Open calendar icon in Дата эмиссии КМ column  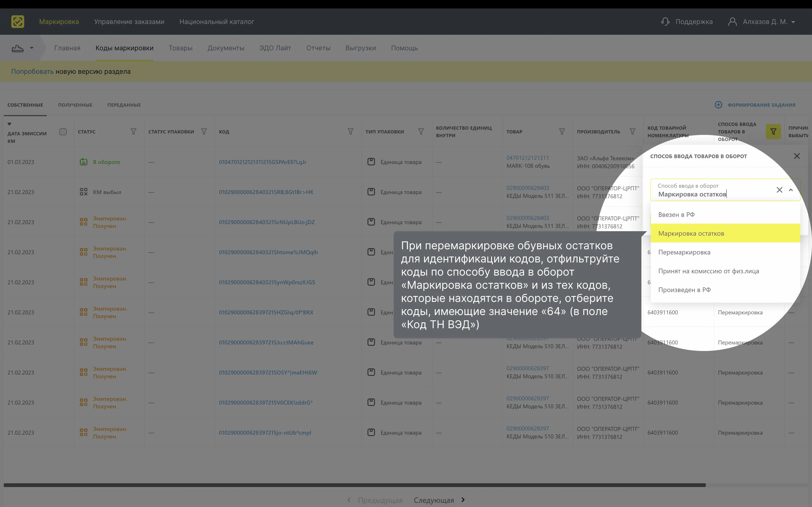tap(63, 131)
